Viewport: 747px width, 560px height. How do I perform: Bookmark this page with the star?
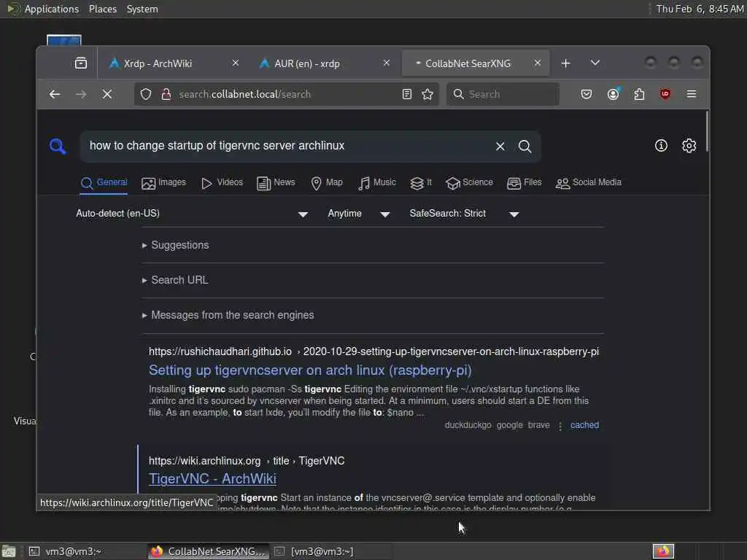pyautogui.click(x=427, y=94)
